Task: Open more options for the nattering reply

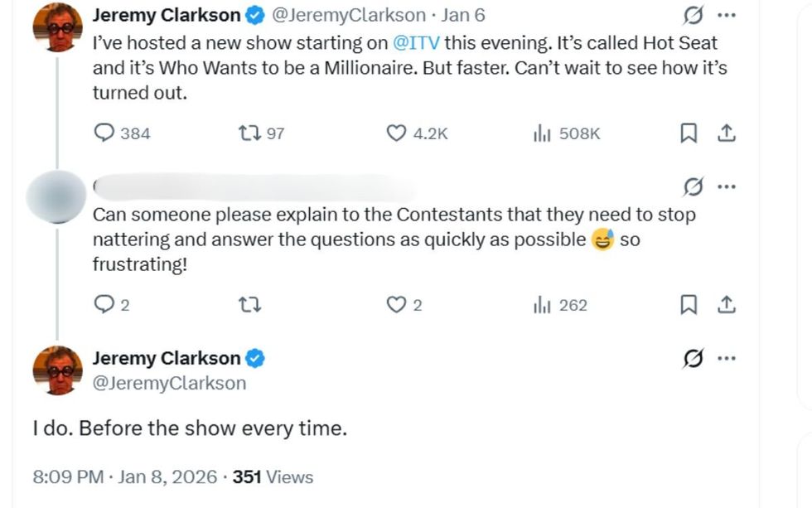Action: tap(726, 186)
